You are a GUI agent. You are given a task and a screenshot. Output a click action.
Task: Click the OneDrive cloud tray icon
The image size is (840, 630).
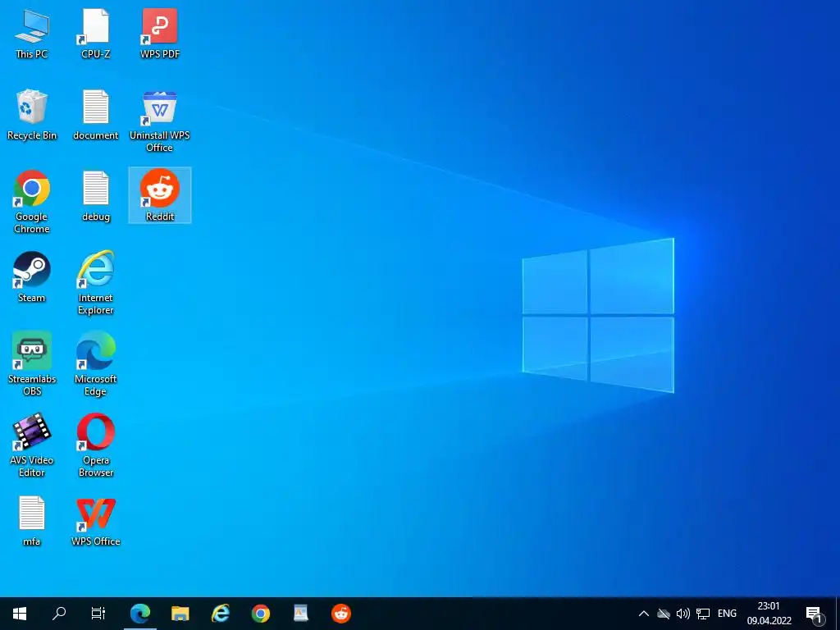(x=664, y=614)
